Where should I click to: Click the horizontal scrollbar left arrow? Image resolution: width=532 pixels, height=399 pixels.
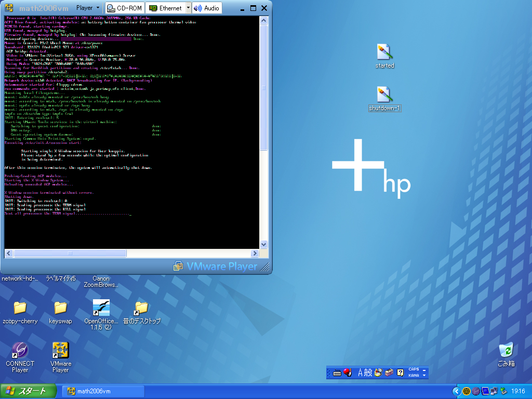click(x=9, y=253)
